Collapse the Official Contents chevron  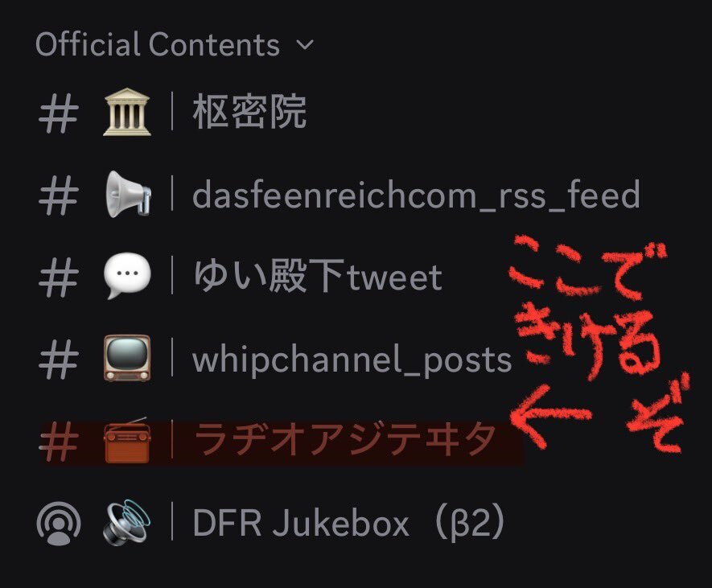pyautogui.click(x=305, y=45)
